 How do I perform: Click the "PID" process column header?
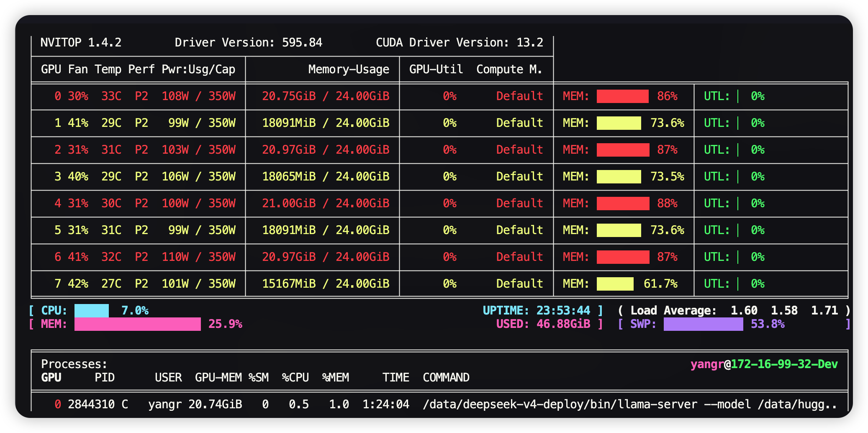click(x=105, y=377)
